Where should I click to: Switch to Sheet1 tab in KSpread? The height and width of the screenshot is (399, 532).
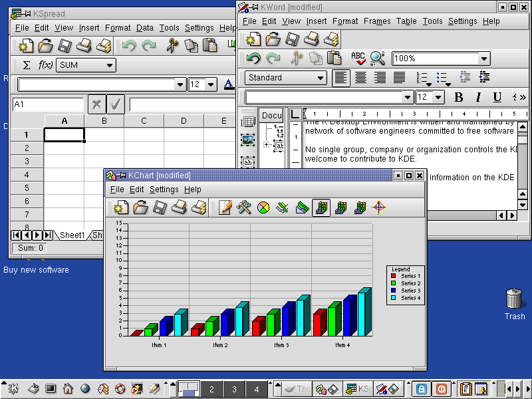coord(72,235)
